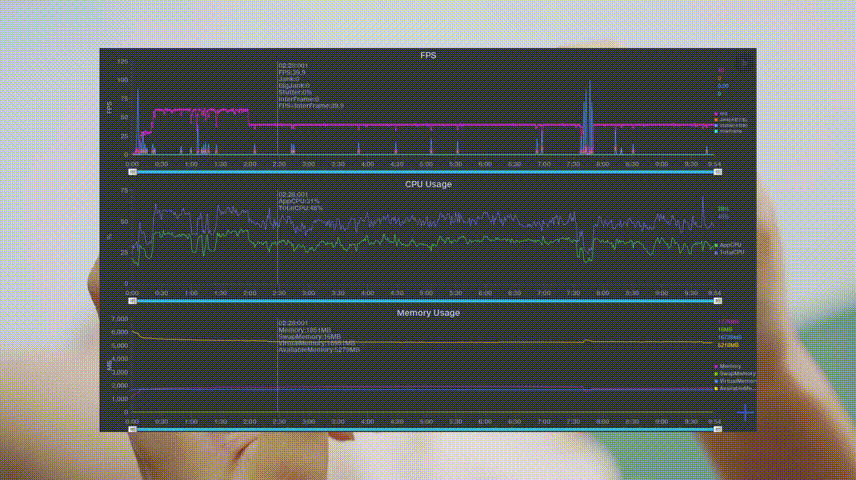Click the blue range bar under the FPS chart
856x480 pixels.
click(x=425, y=172)
